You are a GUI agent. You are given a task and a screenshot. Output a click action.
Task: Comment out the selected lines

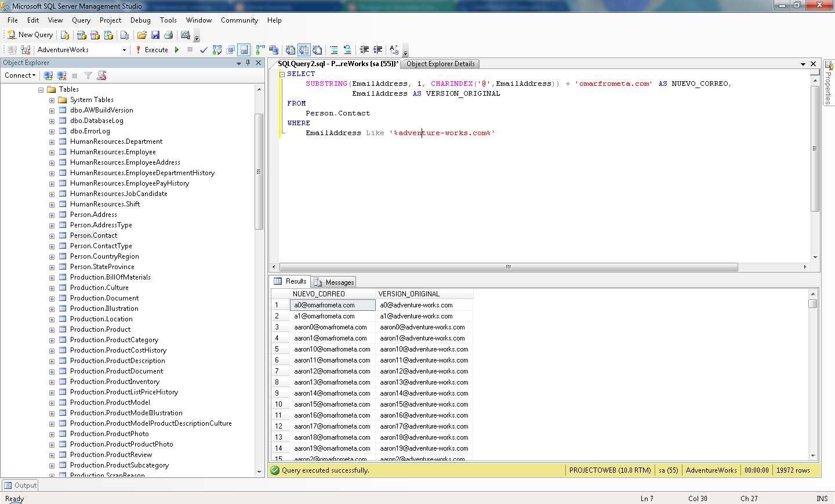coord(334,50)
